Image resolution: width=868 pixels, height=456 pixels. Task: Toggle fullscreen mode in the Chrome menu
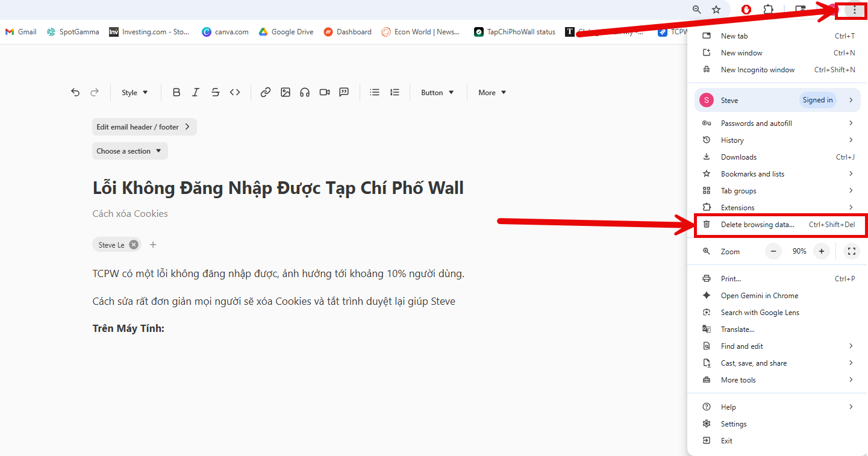pos(851,251)
